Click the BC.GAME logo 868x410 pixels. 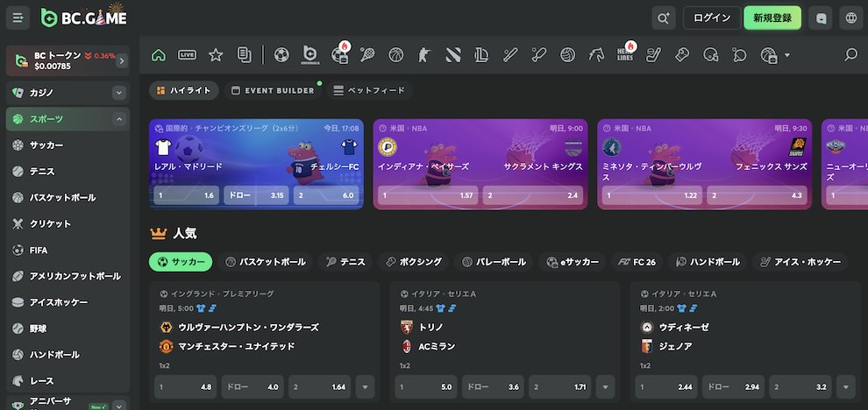[x=84, y=18]
